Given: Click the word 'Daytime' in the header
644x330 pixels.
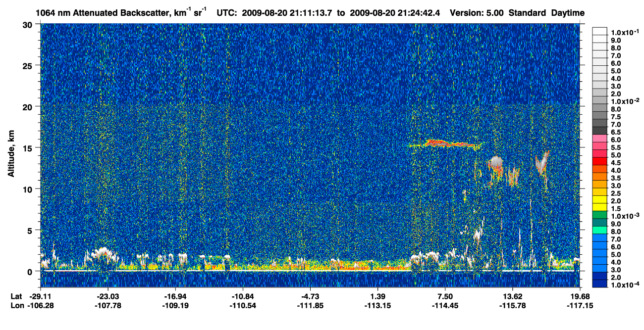Looking at the screenshot, I should (x=568, y=12).
